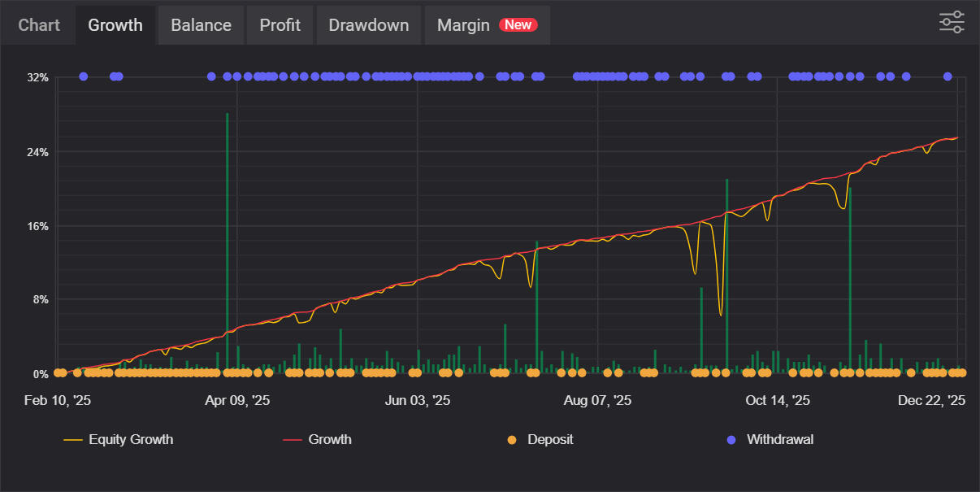Click the purple Withdrawal legend dot
980x492 pixels.
coord(731,440)
